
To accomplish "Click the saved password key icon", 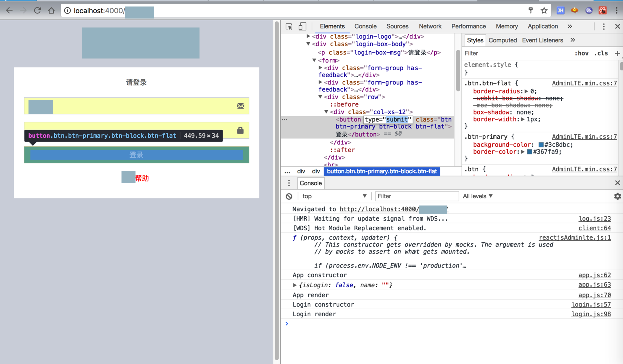I will coord(531,10).
